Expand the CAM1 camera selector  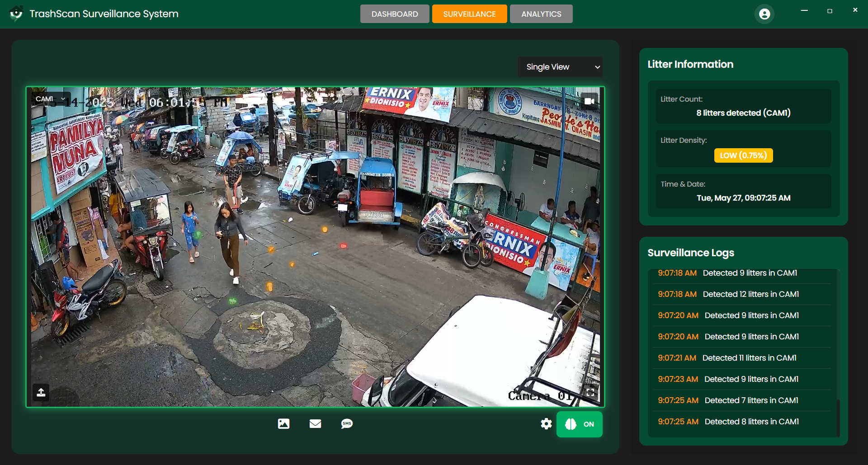50,98
